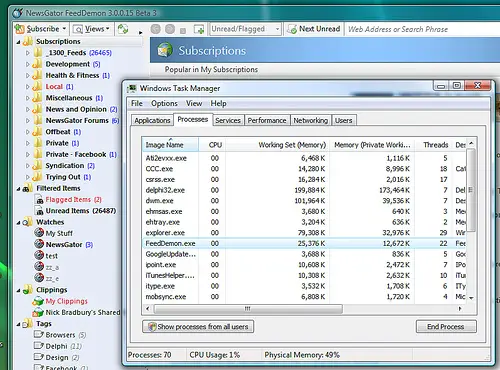Open the My Clippings icon
This screenshot has height=370, width=500.
38,301
